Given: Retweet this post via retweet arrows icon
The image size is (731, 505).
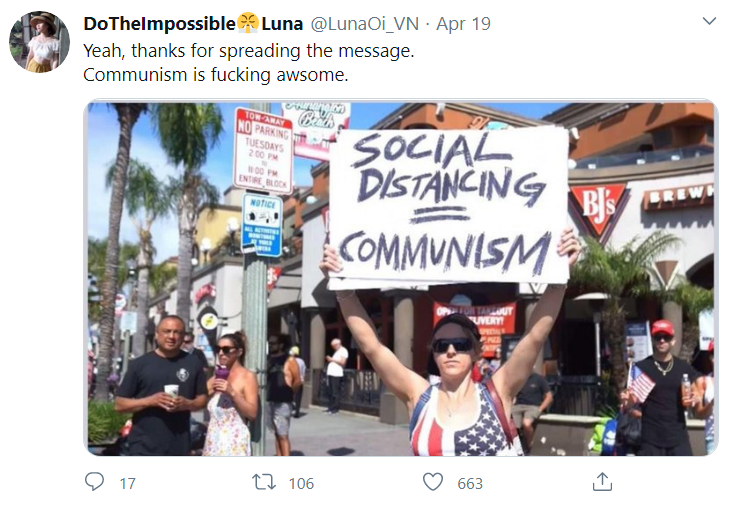Looking at the screenshot, I should point(263,482).
